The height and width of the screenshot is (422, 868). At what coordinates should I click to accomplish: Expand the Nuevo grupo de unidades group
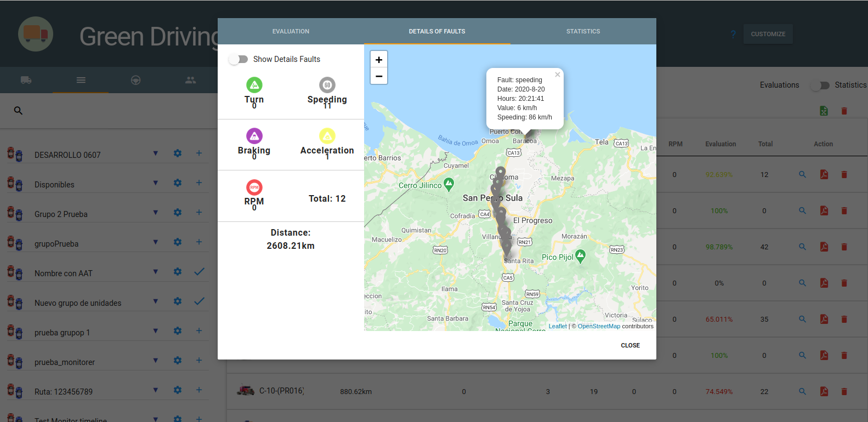click(156, 301)
